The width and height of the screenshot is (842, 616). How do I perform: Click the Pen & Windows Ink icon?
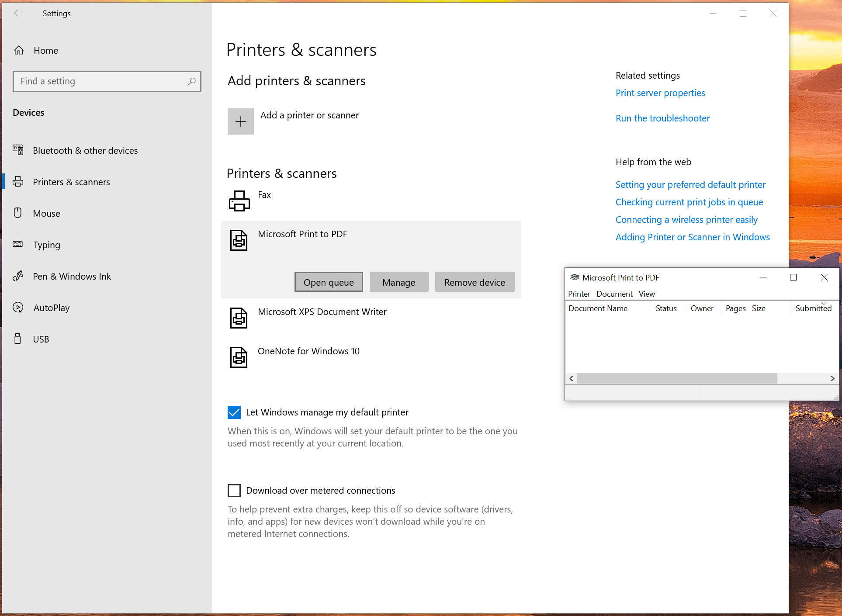point(18,276)
